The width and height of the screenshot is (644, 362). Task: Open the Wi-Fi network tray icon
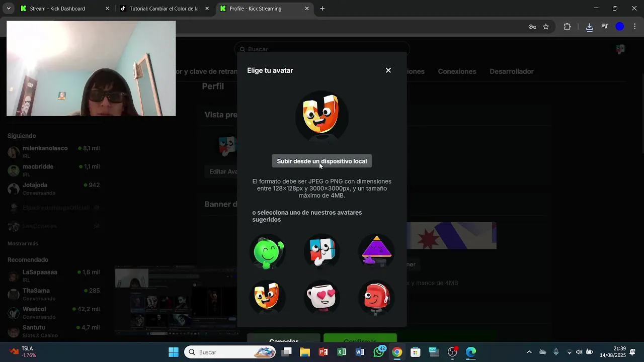tap(570, 352)
